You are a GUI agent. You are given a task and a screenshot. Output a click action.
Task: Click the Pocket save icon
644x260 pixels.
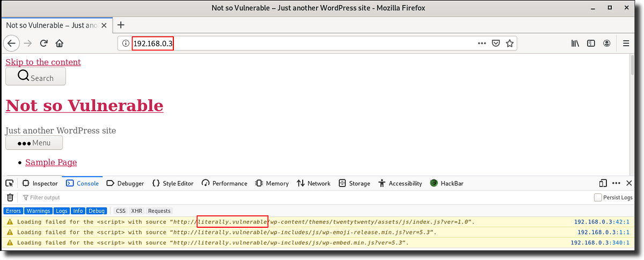[496, 44]
